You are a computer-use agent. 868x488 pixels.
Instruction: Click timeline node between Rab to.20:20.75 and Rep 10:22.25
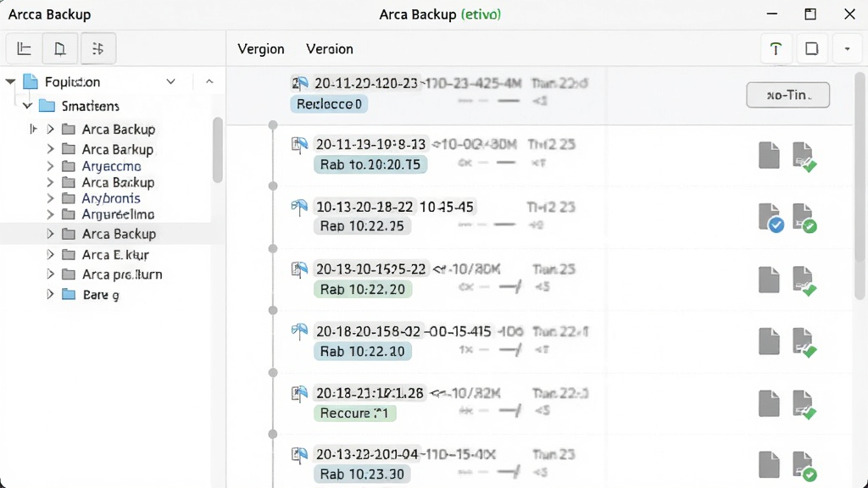tap(273, 186)
